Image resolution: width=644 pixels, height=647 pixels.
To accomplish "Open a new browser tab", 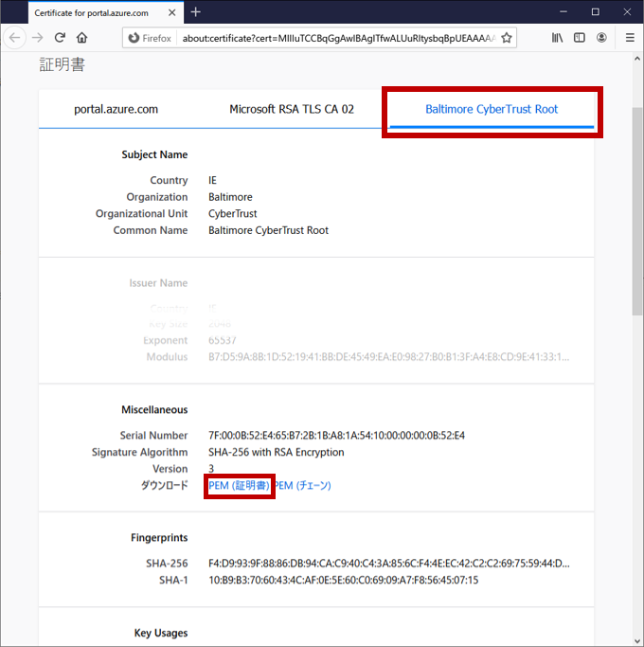I will pyautogui.click(x=195, y=12).
